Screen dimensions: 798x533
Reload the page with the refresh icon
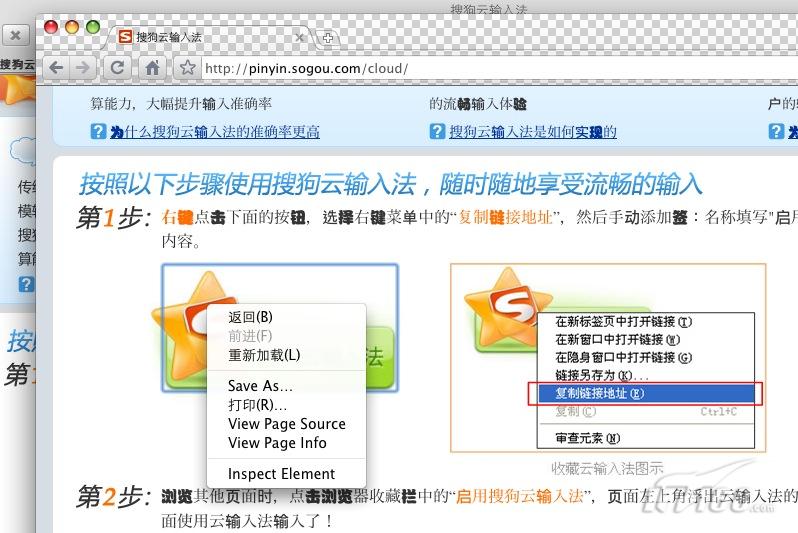(x=118, y=68)
